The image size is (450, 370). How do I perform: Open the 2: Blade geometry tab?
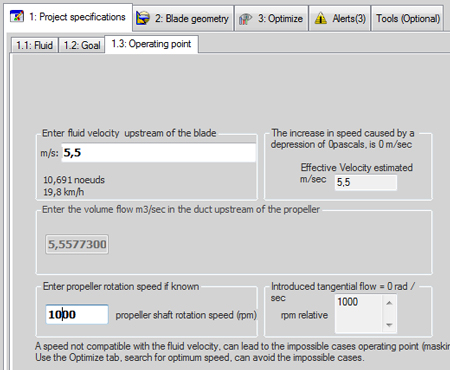[183, 18]
